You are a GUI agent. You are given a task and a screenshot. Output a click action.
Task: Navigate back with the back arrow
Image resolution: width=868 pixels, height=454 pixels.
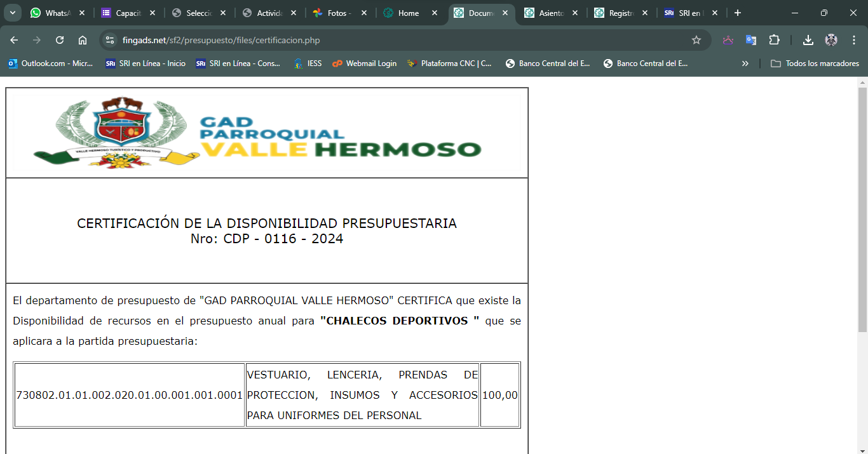point(14,40)
